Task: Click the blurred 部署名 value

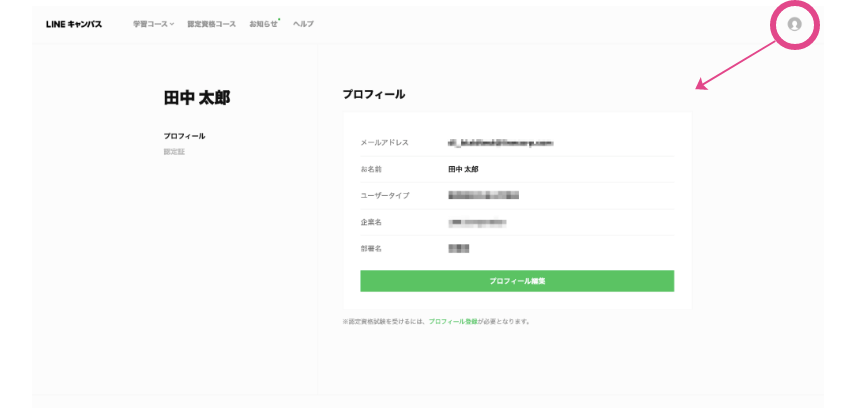Action: (459, 248)
